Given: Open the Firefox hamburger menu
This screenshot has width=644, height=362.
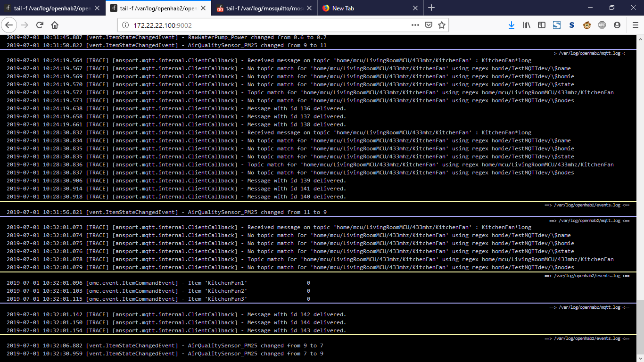Looking at the screenshot, I should point(635,25).
